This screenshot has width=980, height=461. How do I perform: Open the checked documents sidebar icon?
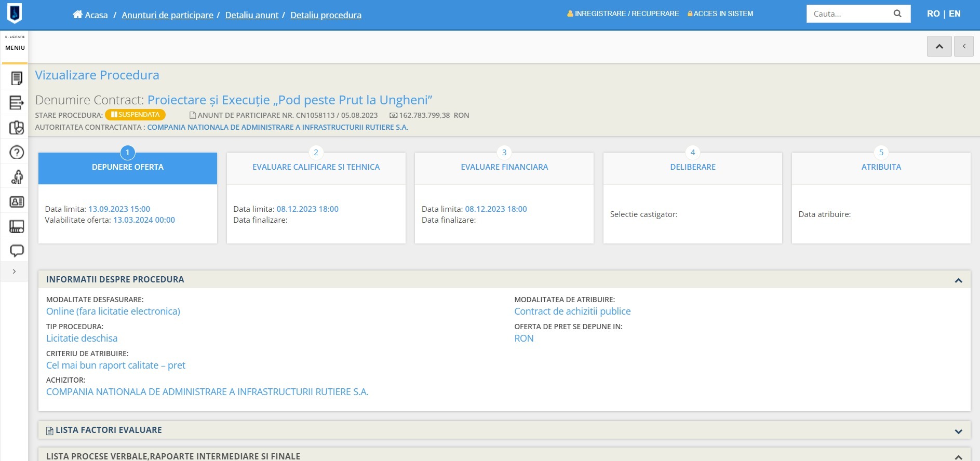coord(17,128)
